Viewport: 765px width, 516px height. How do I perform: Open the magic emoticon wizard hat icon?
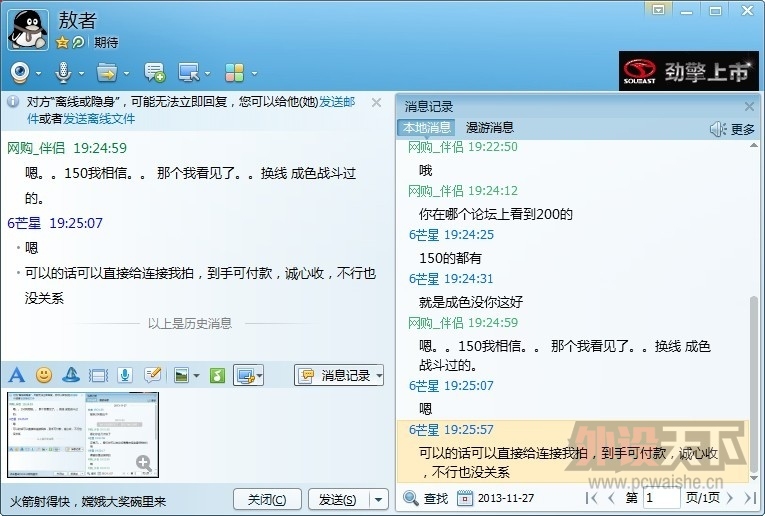point(71,375)
